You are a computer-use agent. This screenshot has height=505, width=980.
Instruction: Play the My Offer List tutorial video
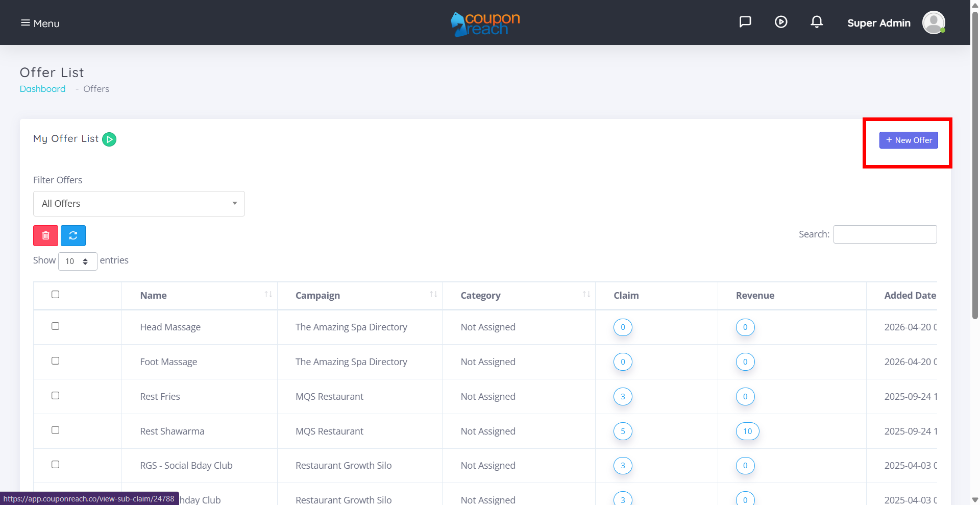coord(109,139)
